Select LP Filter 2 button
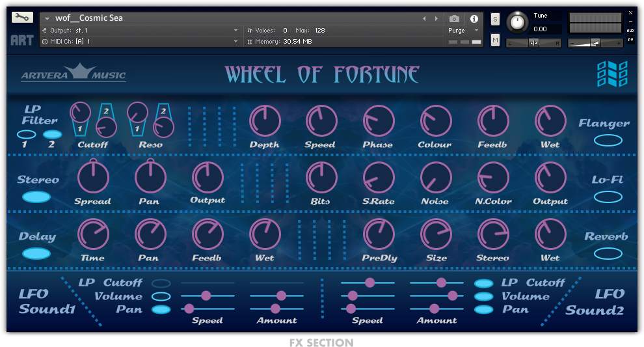This screenshot has height=347, width=644. point(52,135)
